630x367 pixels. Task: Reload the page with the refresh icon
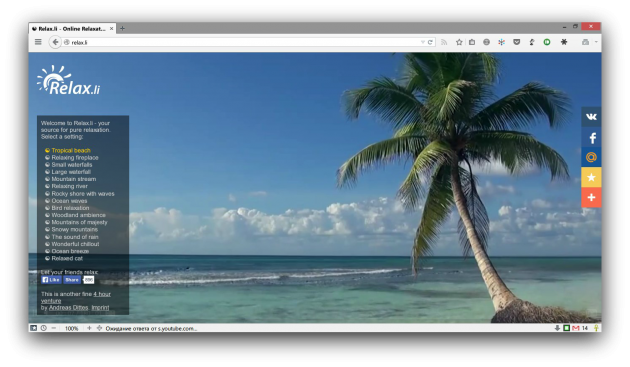click(x=430, y=42)
